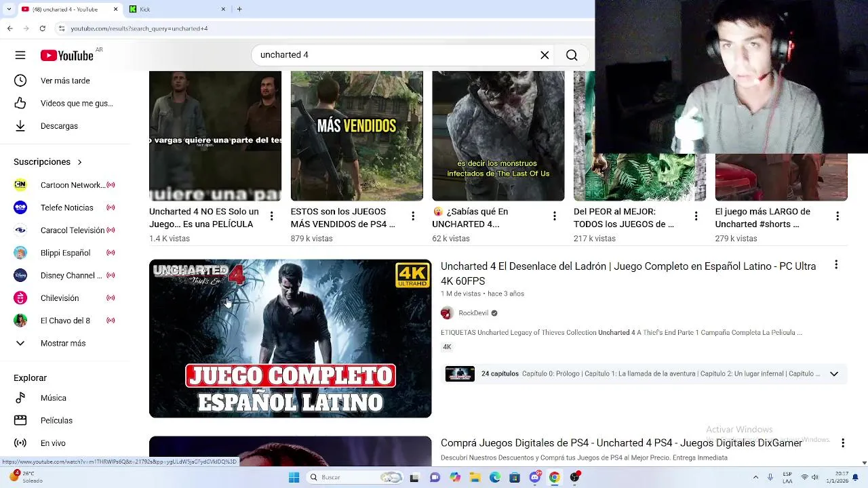Play the 'MÁS VENDIDOS' short thumbnail
Screen dimensions: 868x488
point(357,136)
